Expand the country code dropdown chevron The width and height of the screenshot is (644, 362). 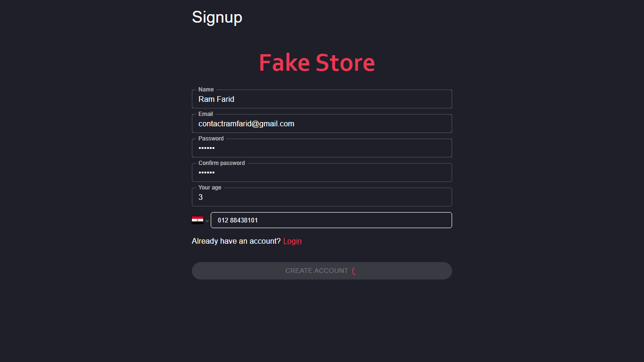click(207, 221)
